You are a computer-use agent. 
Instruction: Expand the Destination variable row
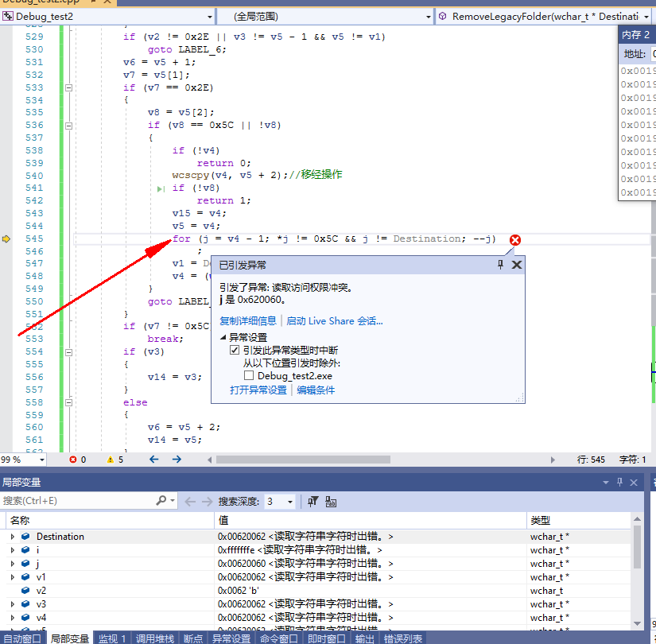(x=13, y=537)
